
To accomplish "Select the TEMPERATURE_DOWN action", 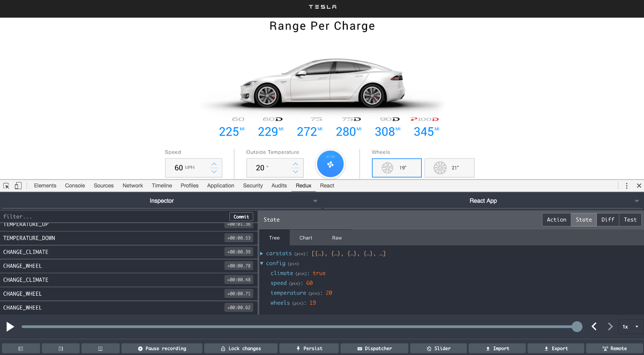I will [x=129, y=238].
